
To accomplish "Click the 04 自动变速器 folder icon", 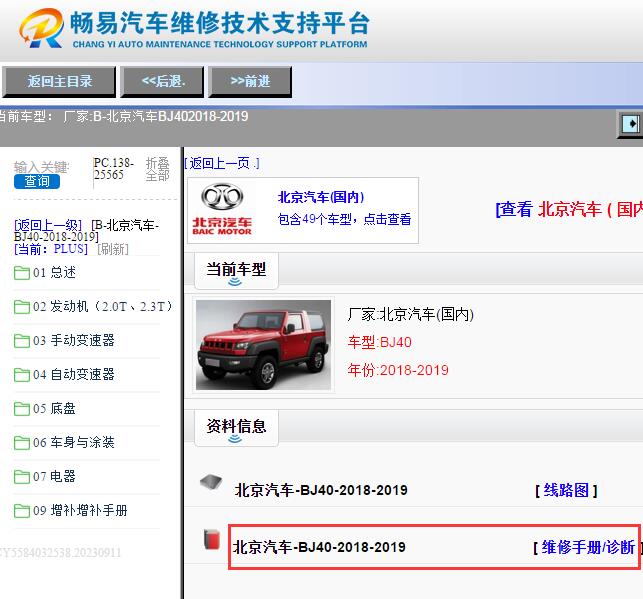I will coord(21,375).
